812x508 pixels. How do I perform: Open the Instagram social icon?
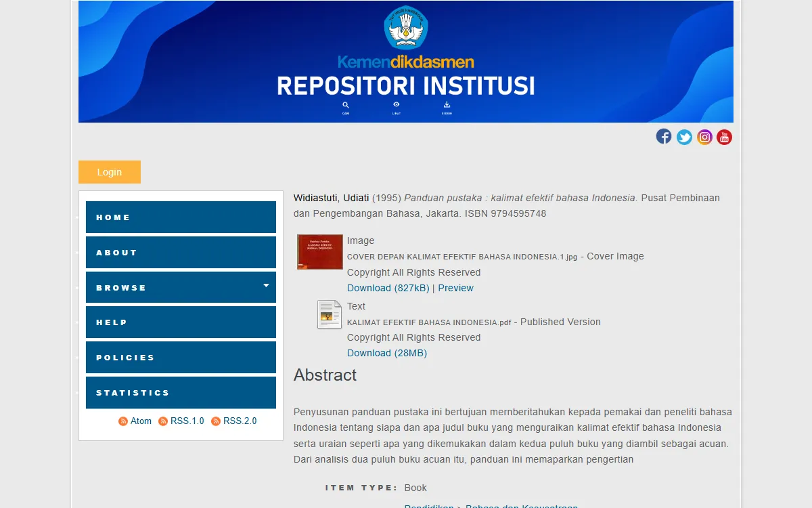coord(705,137)
